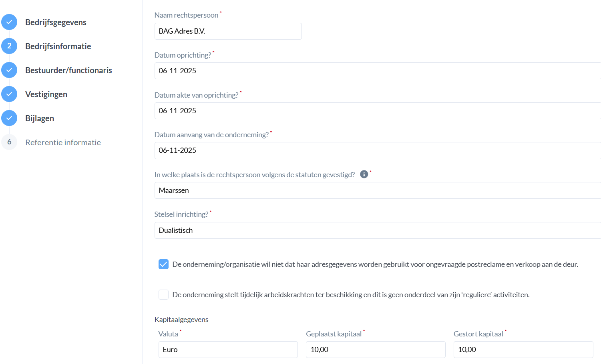The image size is (601, 364).
Task: Go to the Bedrijfsinformatie step
Action: pos(58,46)
